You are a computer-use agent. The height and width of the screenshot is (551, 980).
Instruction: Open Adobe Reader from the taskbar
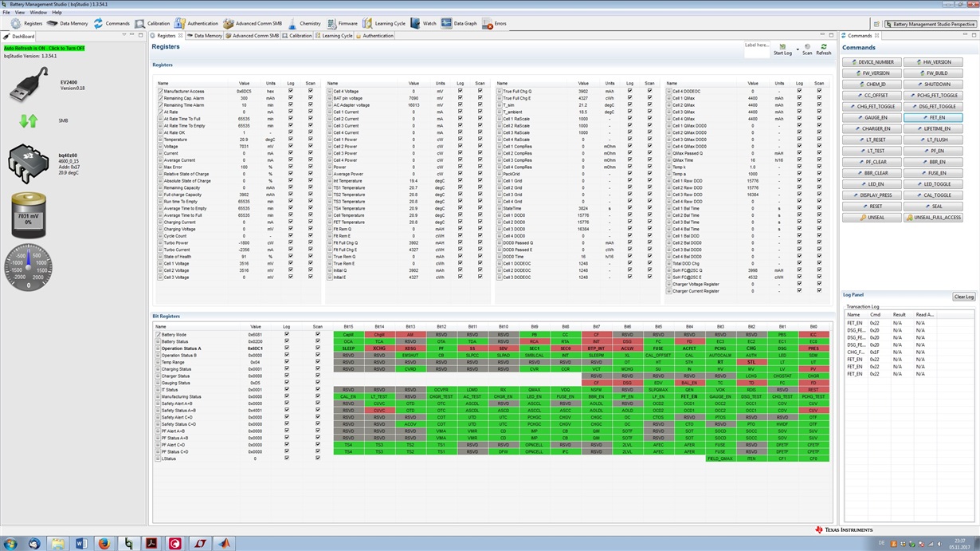click(x=151, y=543)
